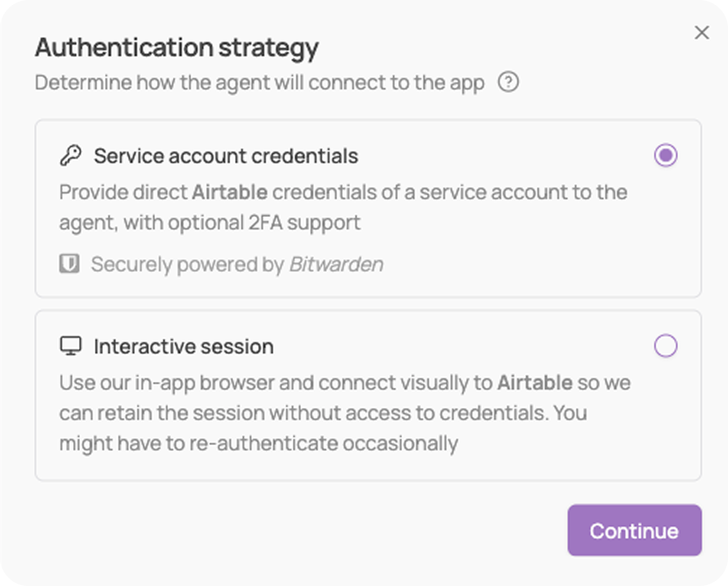Click the bold Airtable word in the credentials description
Image resolution: width=728 pixels, height=586 pixels.
[230, 192]
